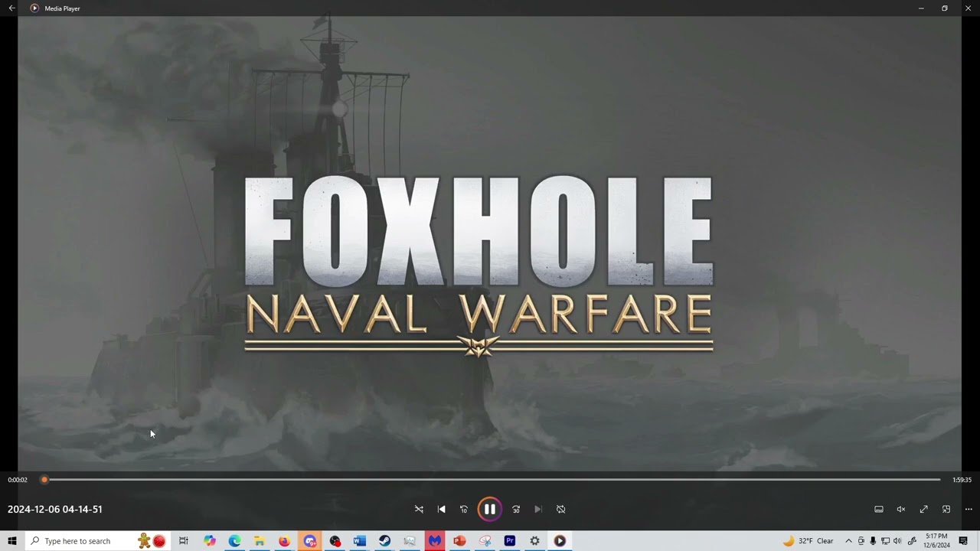Viewport: 980px width, 551px height.
Task: Open the system volume tray control
Action: 897,541
